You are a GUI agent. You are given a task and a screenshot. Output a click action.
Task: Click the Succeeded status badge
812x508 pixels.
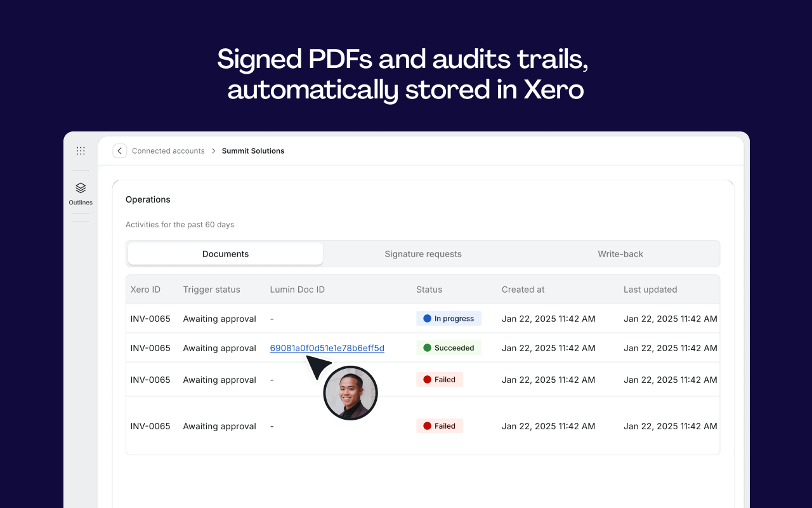coord(449,348)
